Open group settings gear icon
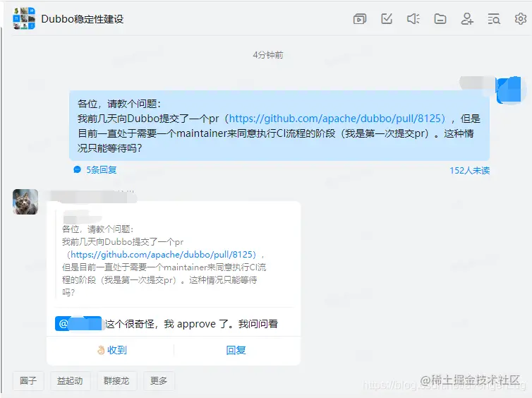The image size is (532, 398). tap(521, 18)
